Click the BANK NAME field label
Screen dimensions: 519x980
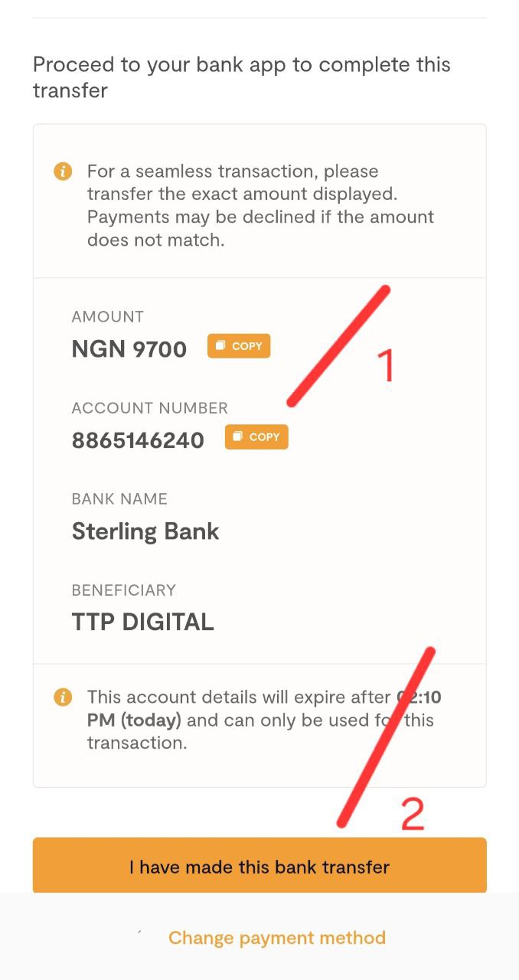(119, 499)
